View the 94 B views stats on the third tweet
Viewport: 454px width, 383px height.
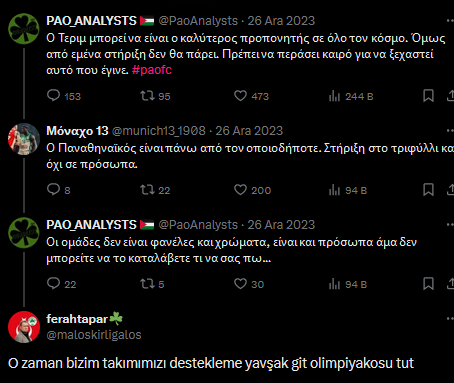(x=348, y=284)
